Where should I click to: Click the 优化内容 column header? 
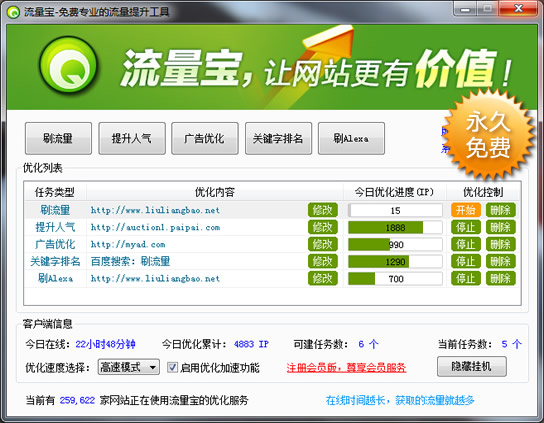pos(215,192)
